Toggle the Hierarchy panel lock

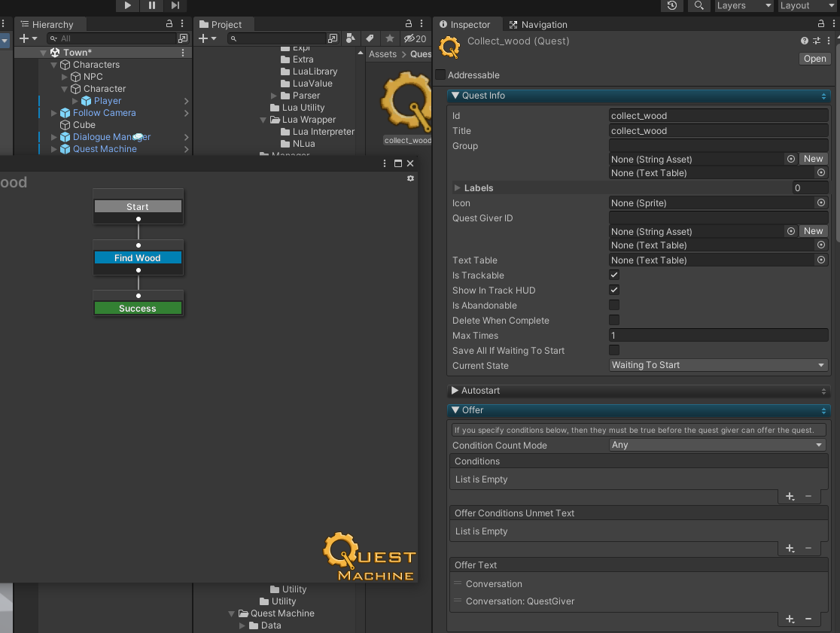(x=169, y=23)
